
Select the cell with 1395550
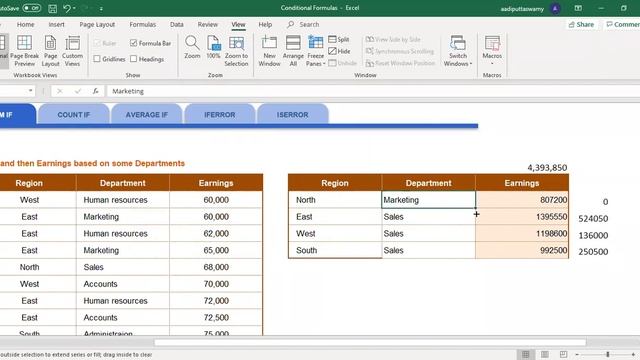[x=522, y=217]
